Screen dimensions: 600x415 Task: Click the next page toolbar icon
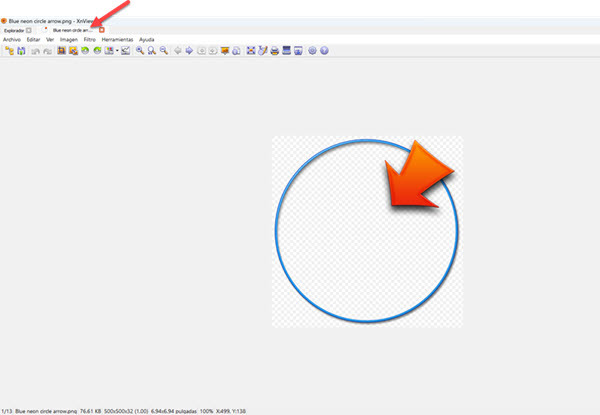coord(213,50)
